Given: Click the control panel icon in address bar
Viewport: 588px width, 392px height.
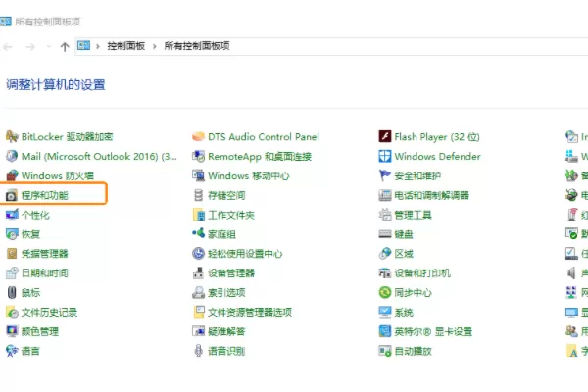Looking at the screenshot, I should pos(83,46).
